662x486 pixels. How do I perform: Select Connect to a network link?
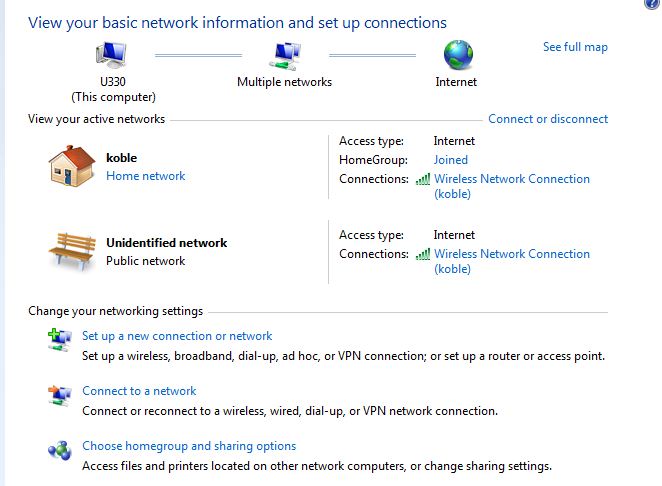click(x=139, y=391)
